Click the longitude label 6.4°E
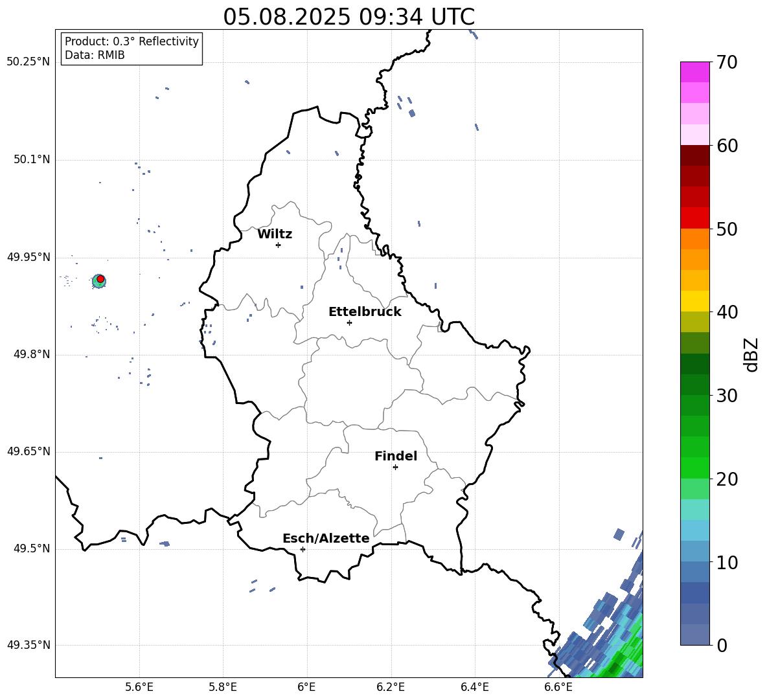767x700 pixels. coord(475,687)
